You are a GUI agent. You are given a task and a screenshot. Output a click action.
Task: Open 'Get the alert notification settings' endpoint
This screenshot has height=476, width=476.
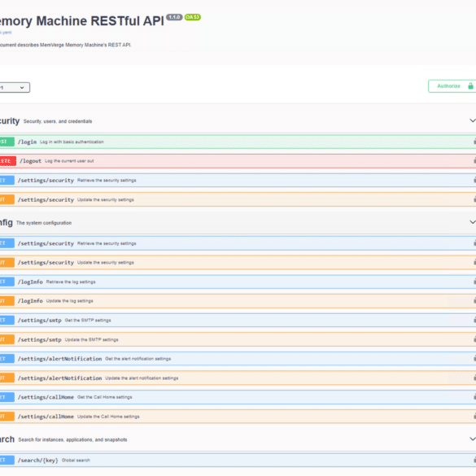click(238, 359)
